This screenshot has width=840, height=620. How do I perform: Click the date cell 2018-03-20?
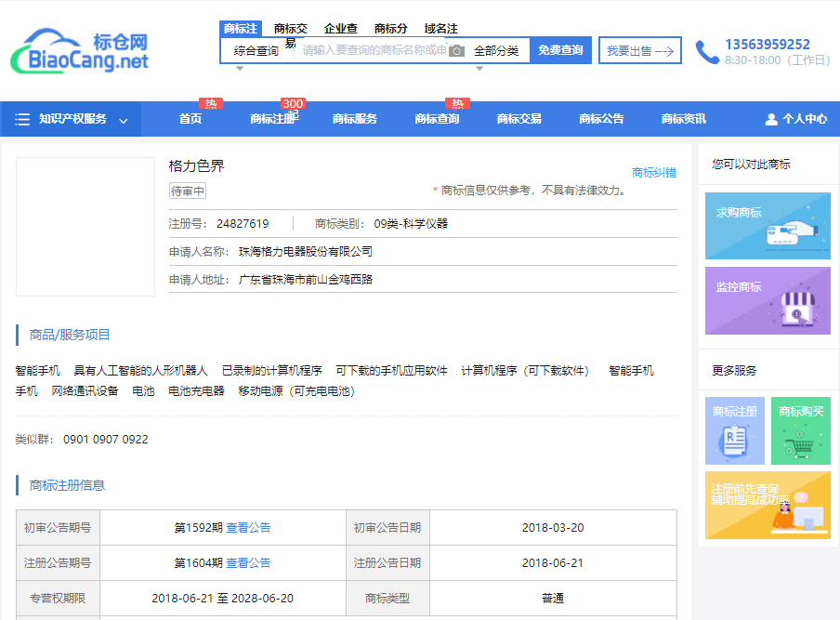tap(553, 528)
